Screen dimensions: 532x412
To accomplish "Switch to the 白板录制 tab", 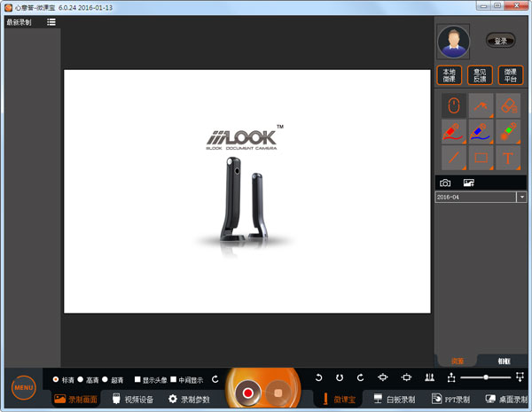I will [x=395, y=399].
